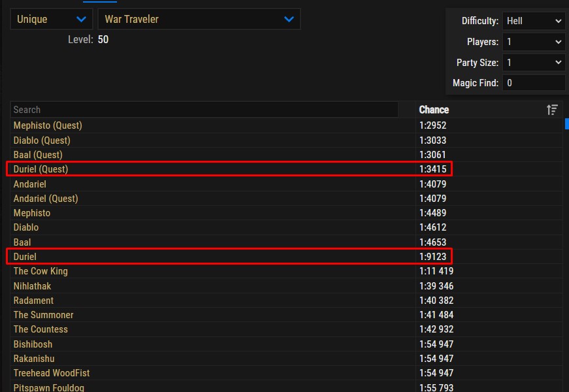569x392 pixels.
Task: Click the Pitspawn Fouldog entry
Action: 48,387
